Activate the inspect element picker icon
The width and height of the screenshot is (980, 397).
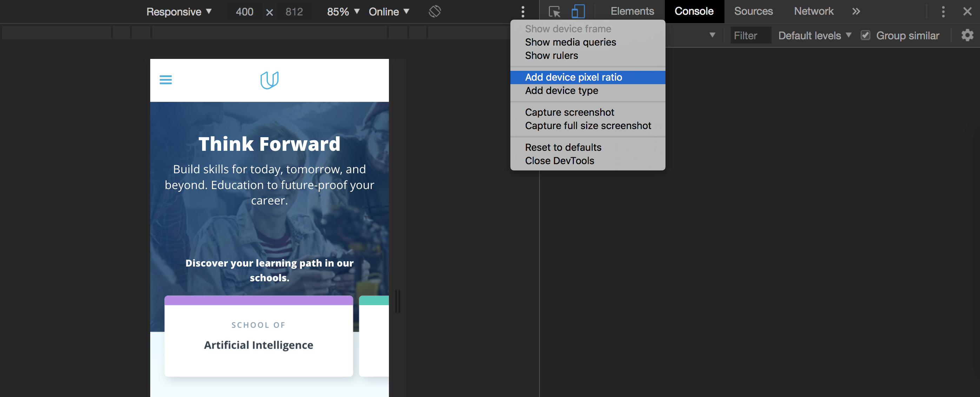tap(554, 12)
